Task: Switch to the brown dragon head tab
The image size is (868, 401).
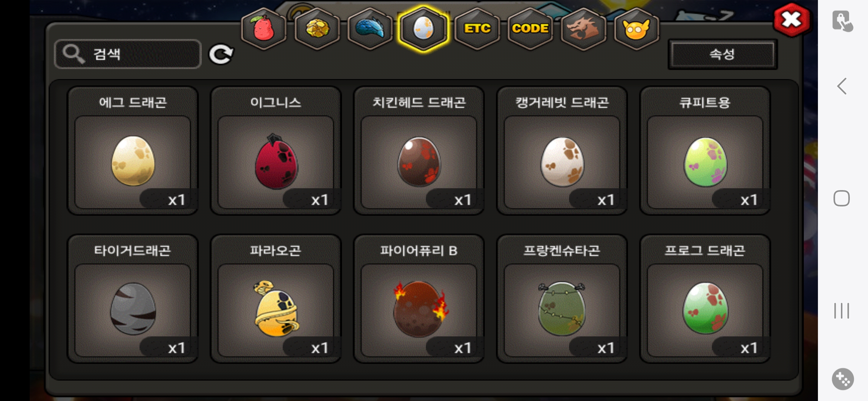Action: [583, 29]
